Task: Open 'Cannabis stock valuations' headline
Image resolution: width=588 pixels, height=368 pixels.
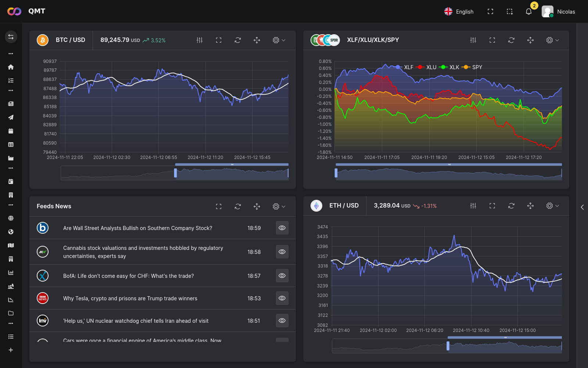Action: (143, 252)
